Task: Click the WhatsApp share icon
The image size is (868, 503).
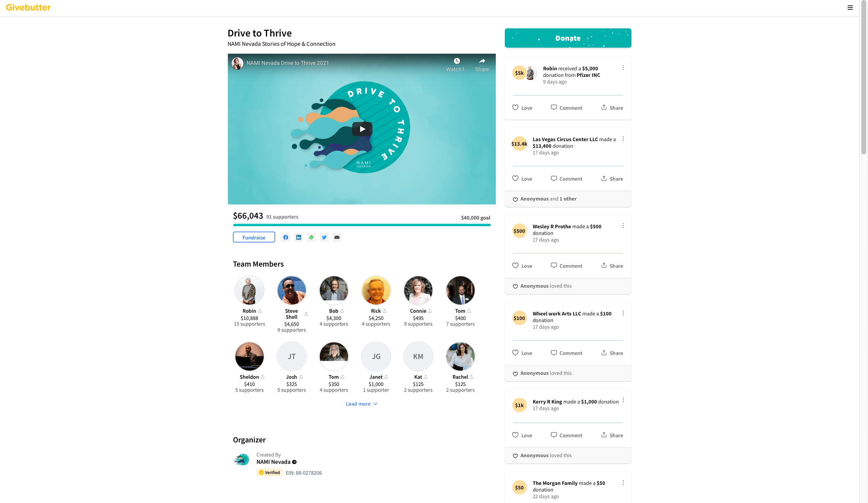Action: tap(311, 237)
